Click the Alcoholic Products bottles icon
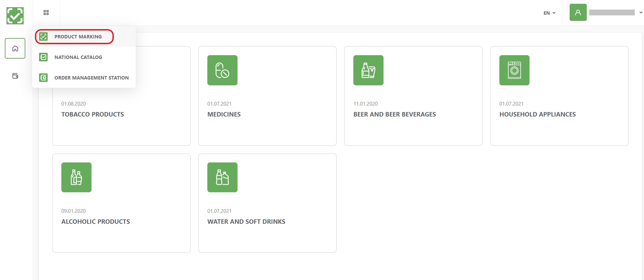644x280 pixels. pos(76,177)
